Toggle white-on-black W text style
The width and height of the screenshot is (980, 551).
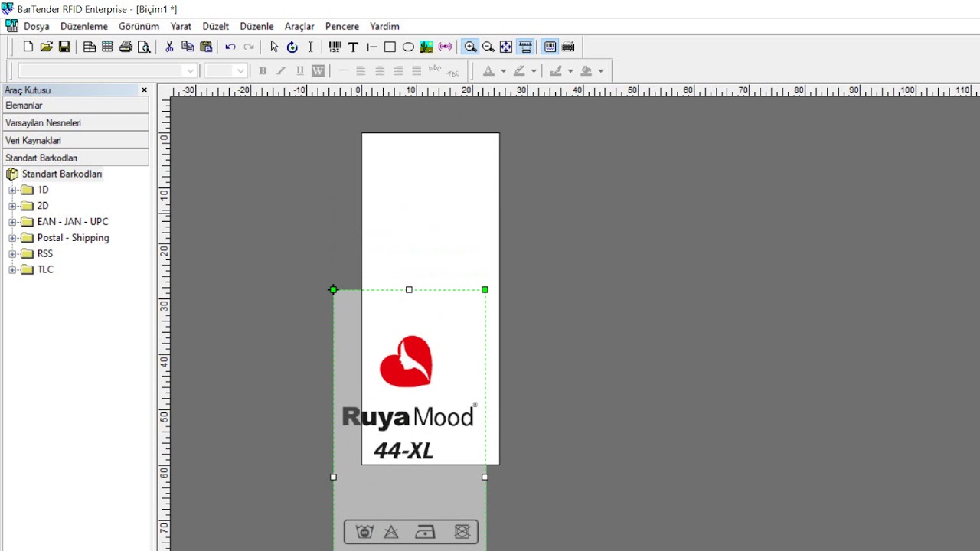(x=318, y=70)
